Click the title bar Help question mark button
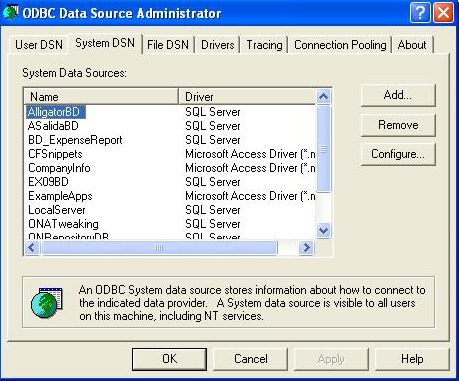The image size is (459, 381). (x=420, y=13)
